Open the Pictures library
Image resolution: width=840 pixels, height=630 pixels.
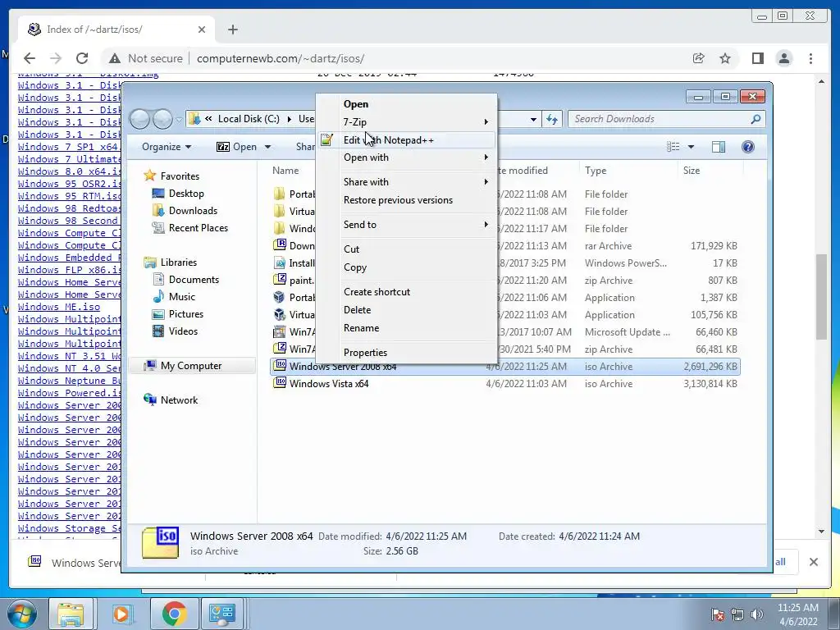[x=186, y=314]
